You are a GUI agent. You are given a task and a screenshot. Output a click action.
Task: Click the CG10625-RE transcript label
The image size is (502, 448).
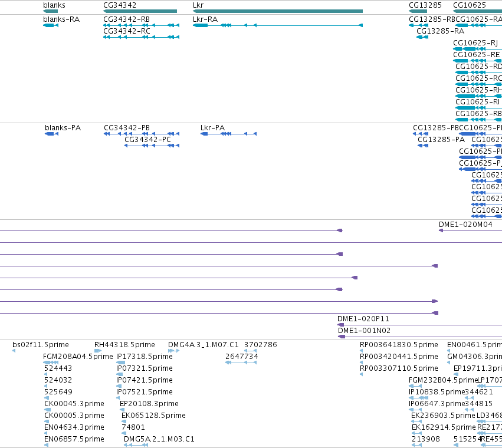click(x=477, y=55)
